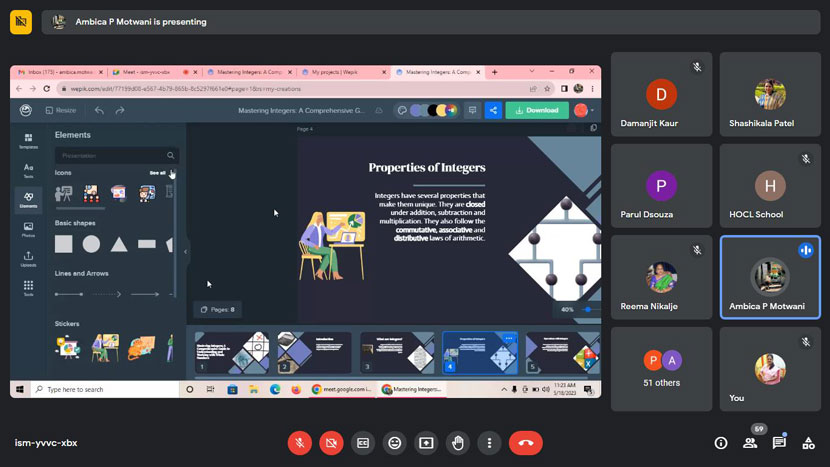Open the meeting details info icon
The image size is (830, 467).
click(720, 443)
